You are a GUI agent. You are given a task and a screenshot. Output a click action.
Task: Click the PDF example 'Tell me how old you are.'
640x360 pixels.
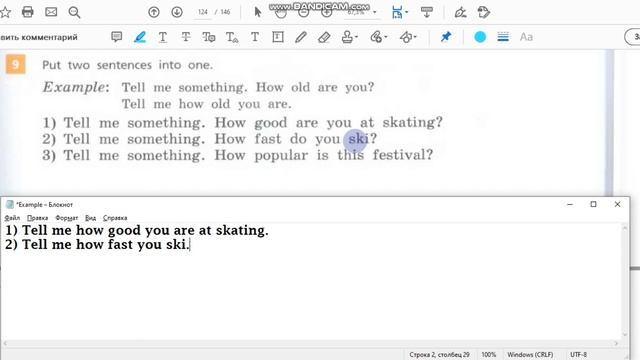tap(207, 104)
